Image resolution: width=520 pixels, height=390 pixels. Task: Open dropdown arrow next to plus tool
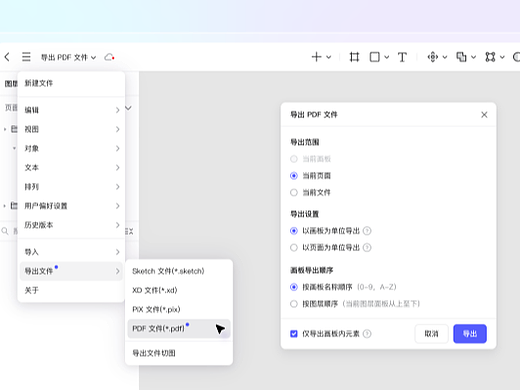(329, 57)
